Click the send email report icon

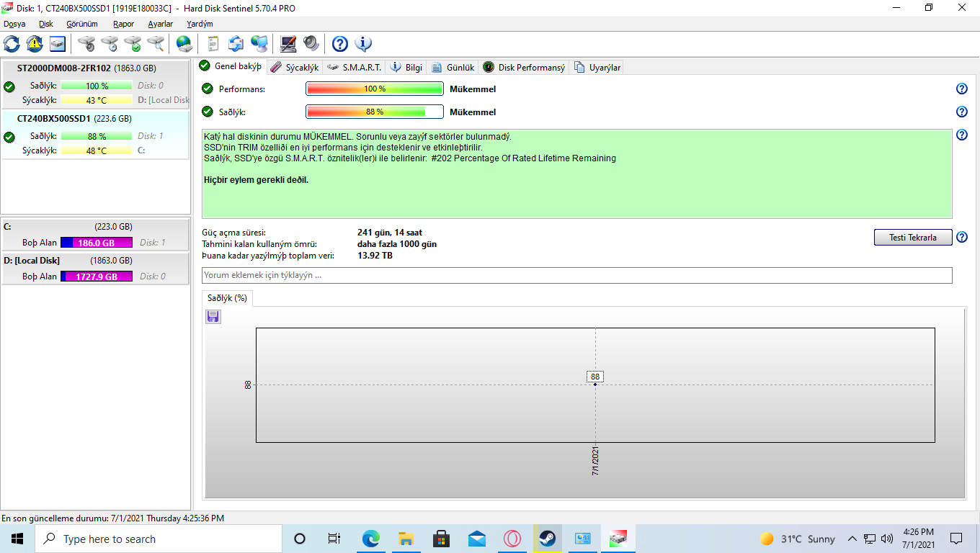pos(236,44)
